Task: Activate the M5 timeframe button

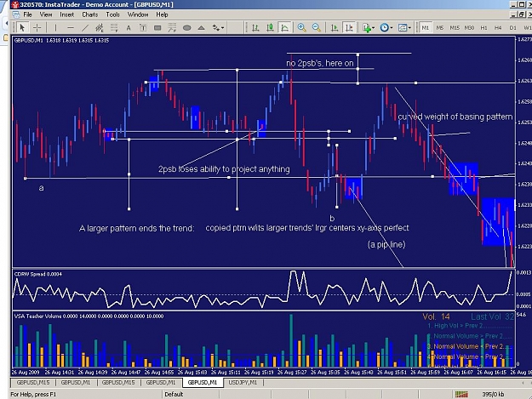Action: (x=440, y=28)
